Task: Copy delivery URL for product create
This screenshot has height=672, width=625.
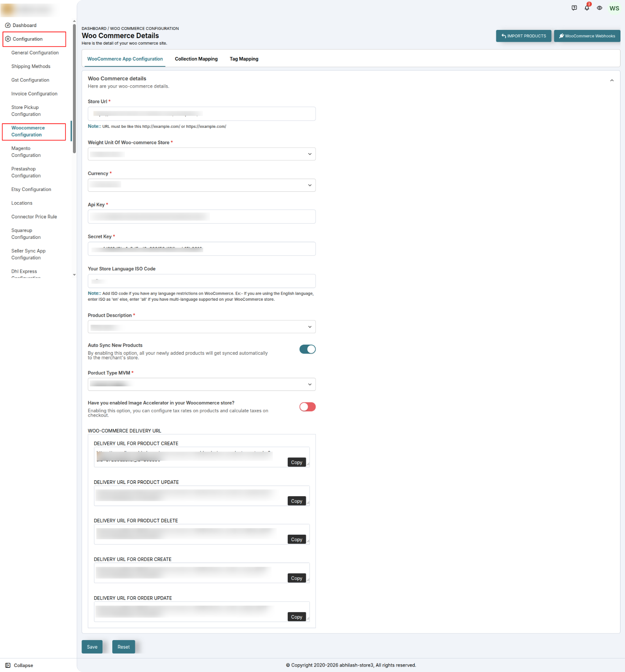Action: 297,463
